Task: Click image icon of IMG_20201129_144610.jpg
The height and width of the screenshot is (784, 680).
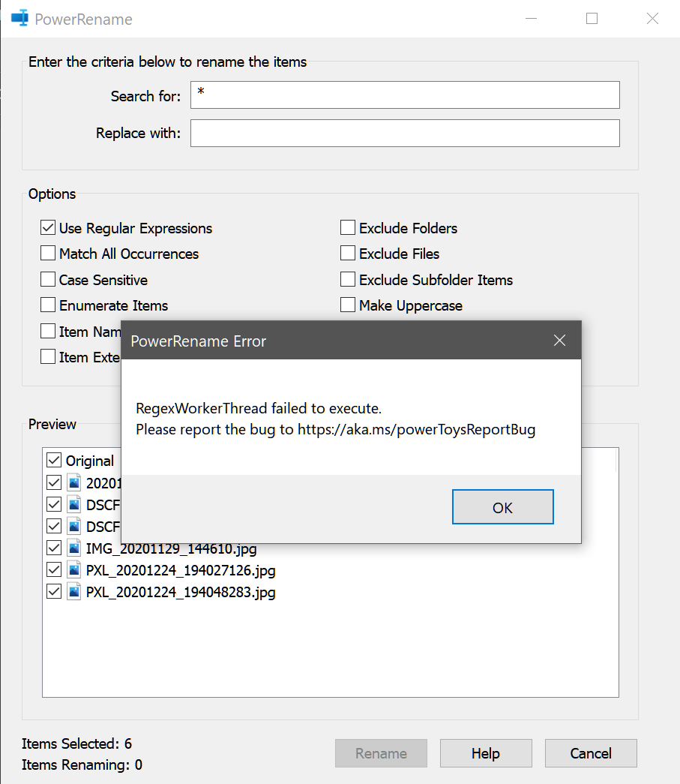Action: pyautogui.click(x=74, y=548)
